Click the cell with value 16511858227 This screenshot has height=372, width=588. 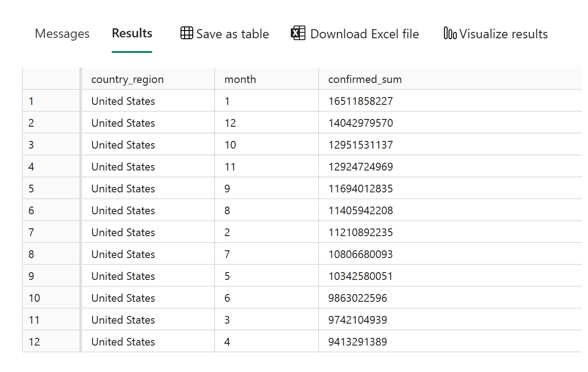click(x=361, y=101)
